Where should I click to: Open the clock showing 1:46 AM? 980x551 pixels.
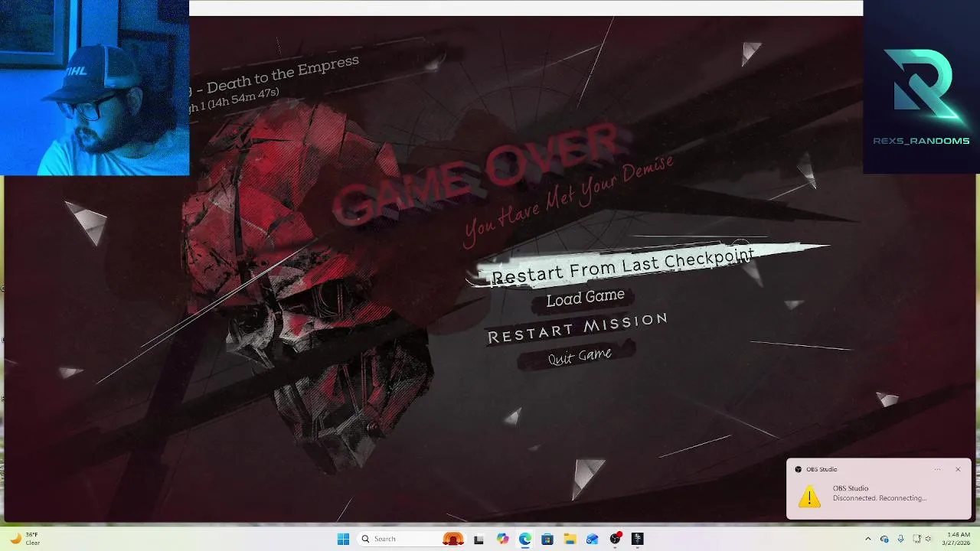tap(958, 539)
